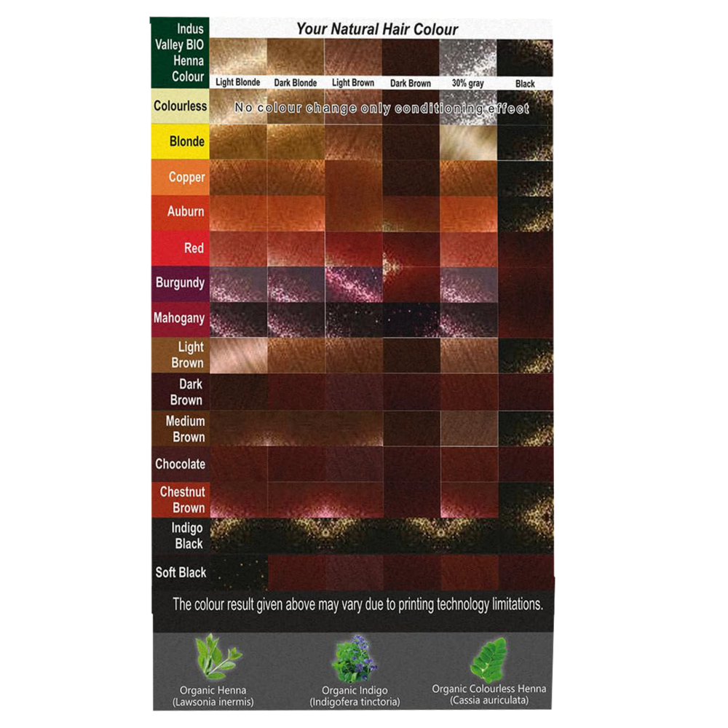
Task: Select the Red henna colour label
Action: click(180, 248)
